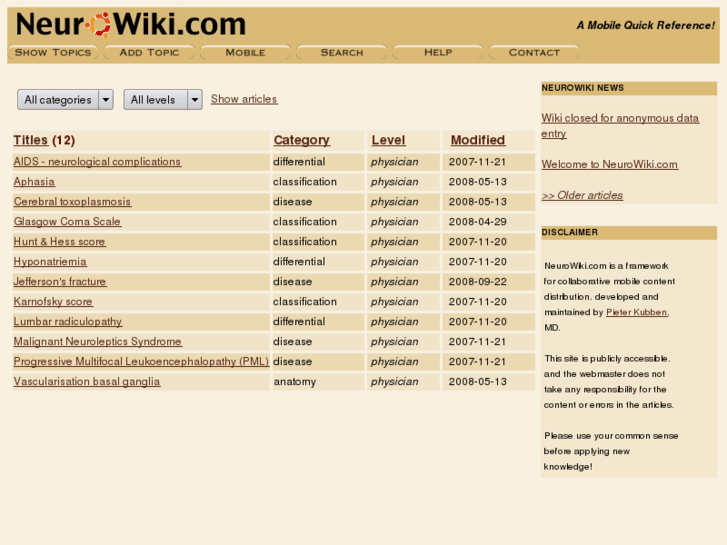The image size is (727, 545).
Task: Click 'disease' category in Cerebral toxoplasmosis row
Action: pos(293,202)
